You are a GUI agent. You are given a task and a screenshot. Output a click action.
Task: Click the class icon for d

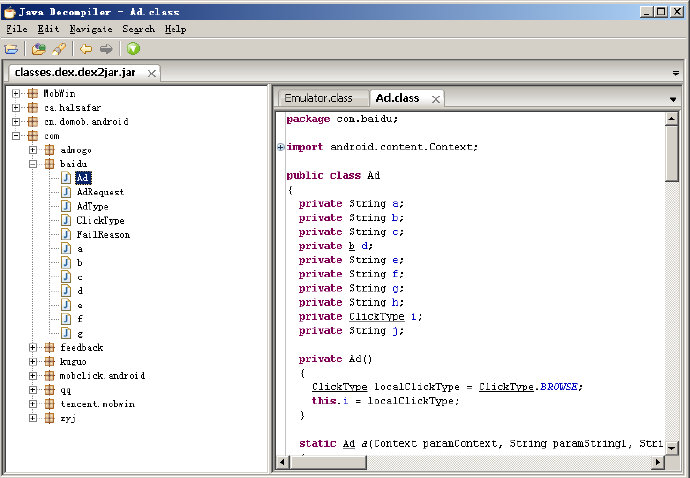click(x=66, y=290)
